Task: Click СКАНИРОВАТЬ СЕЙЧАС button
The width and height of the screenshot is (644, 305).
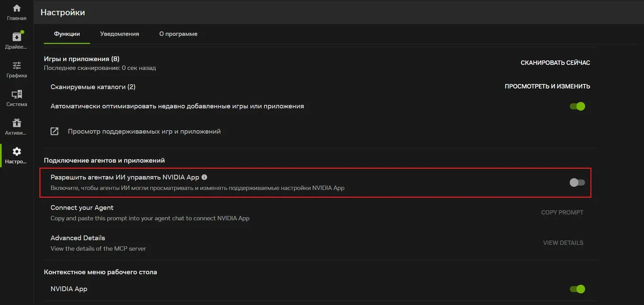Action: point(555,63)
